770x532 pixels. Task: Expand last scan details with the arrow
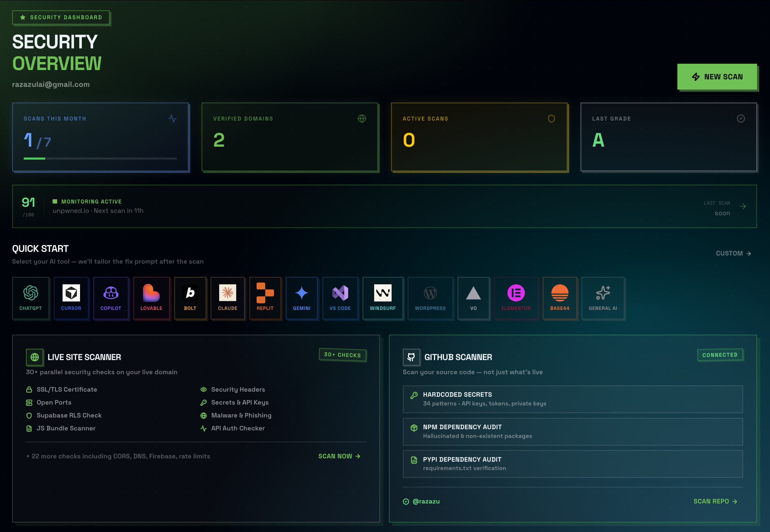(x=743, y=206)
